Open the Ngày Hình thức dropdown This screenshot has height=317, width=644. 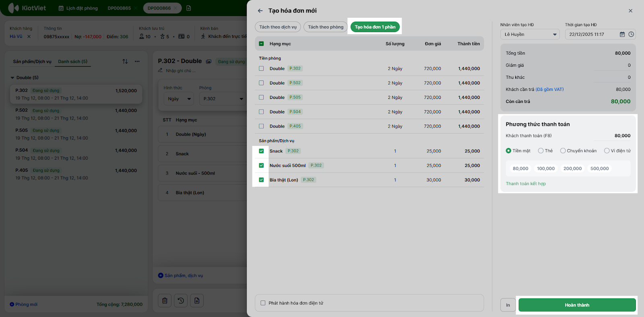pyautogui.click(x=179, y=99)
